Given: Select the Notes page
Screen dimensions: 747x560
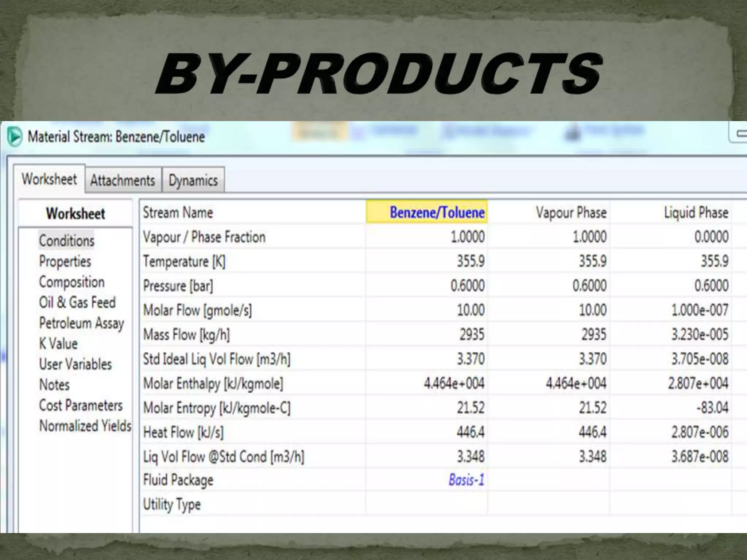Looking at the screenshot, I should click(54, 385).
